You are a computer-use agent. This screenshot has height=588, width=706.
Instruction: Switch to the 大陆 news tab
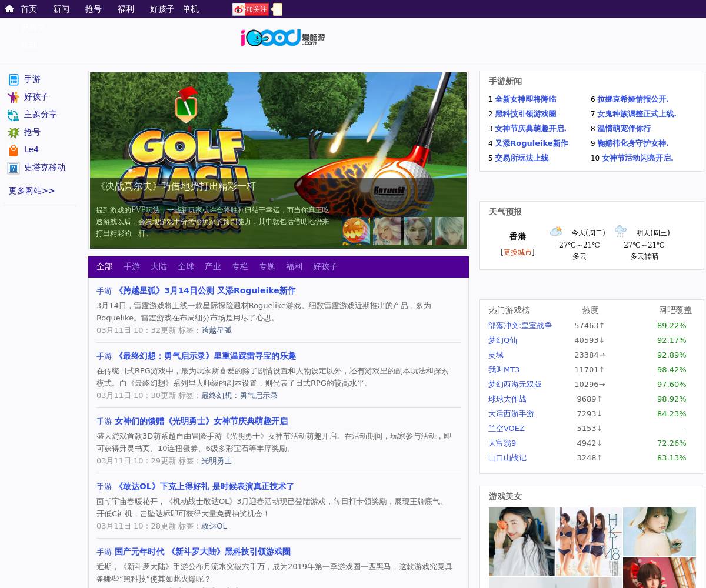pyautogui.click(x=159, y=267)
